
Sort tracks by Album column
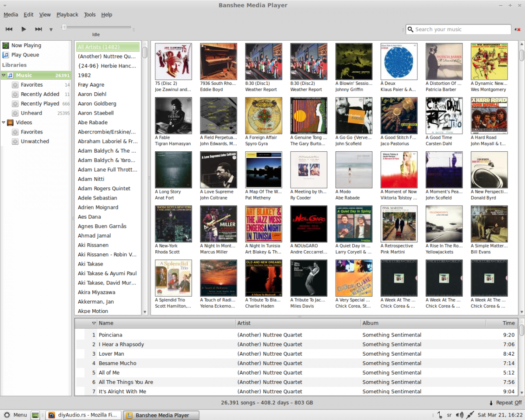423,323
